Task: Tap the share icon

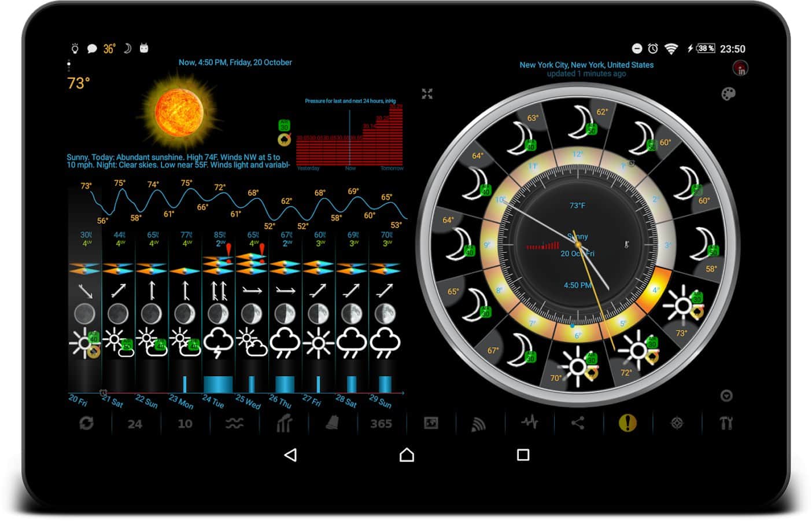Action: [x=578, y=423]
